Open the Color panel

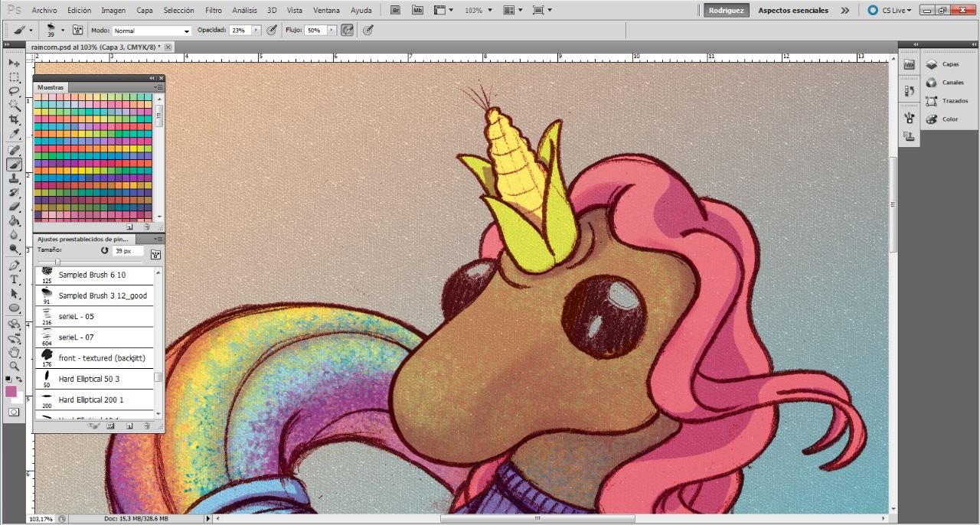[942, 119]
